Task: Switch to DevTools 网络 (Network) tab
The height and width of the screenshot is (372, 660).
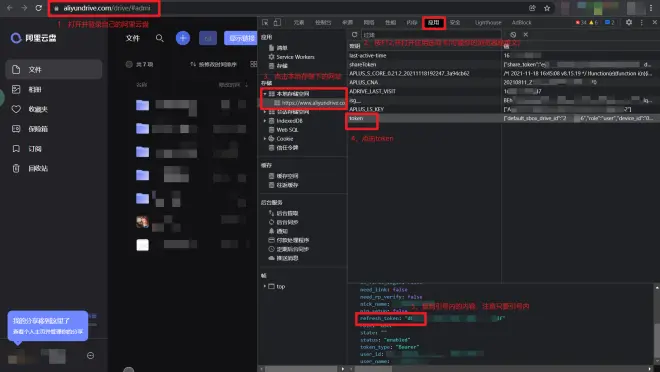Action: click(x=369, y=23)
